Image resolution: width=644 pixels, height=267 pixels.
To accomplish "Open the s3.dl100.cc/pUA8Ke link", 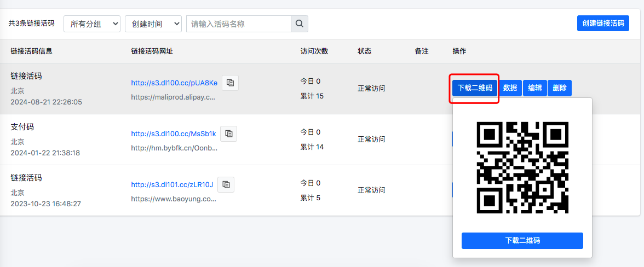I will (x=174, y=83).
